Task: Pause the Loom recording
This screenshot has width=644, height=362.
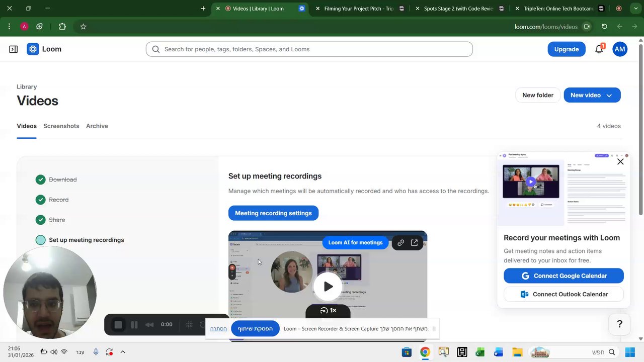Action: click(x=134, y=325)
